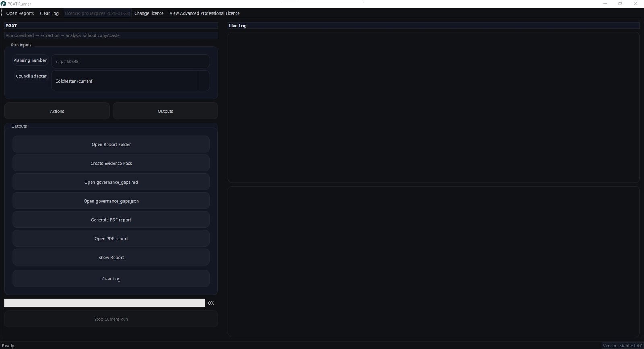Switch to the Outputs tab
The image size is (644, 349).
click(165, 111)
